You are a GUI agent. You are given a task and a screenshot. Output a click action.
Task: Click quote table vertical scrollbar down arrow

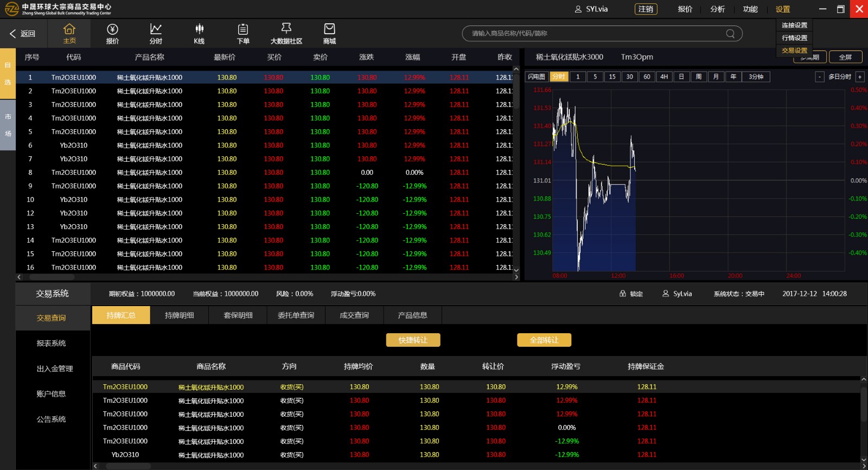516,270
